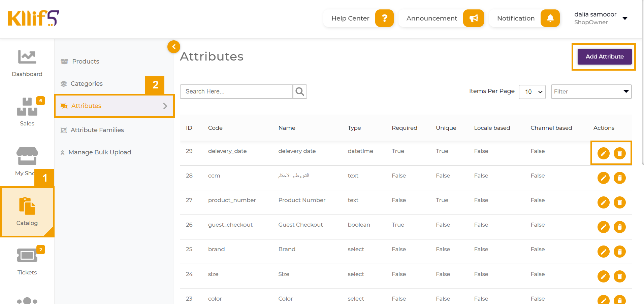Open the Tickets sidebar icon
This screenshot has height=304, width=644.
27,256
